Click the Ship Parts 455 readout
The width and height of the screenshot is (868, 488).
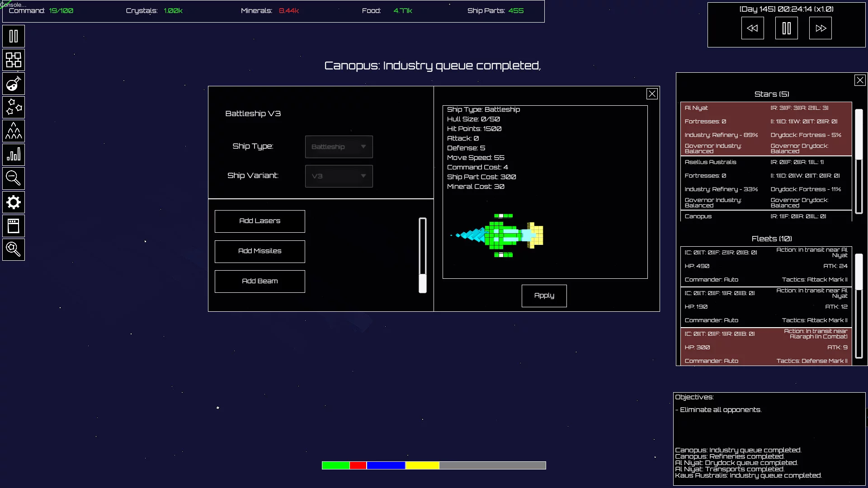(495, 10)
